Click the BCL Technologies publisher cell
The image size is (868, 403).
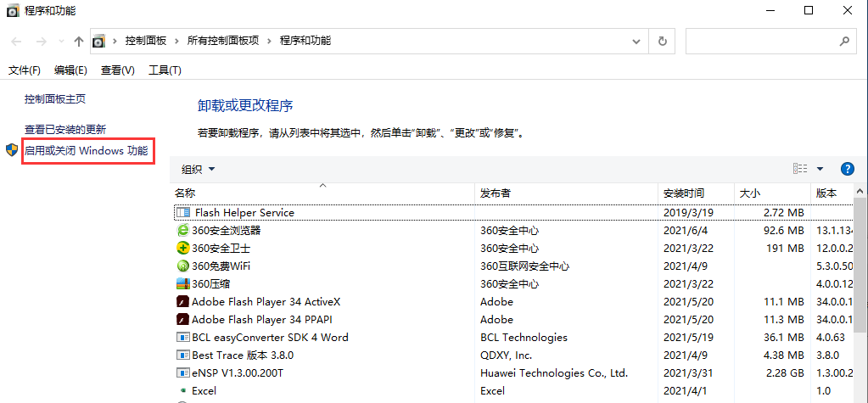(524, 337)
